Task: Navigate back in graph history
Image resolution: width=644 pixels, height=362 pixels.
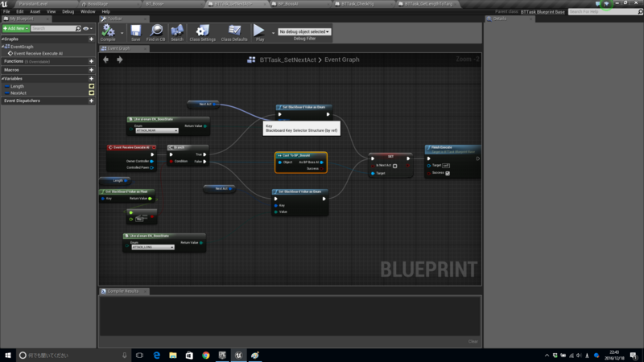Action: (106, 60)
